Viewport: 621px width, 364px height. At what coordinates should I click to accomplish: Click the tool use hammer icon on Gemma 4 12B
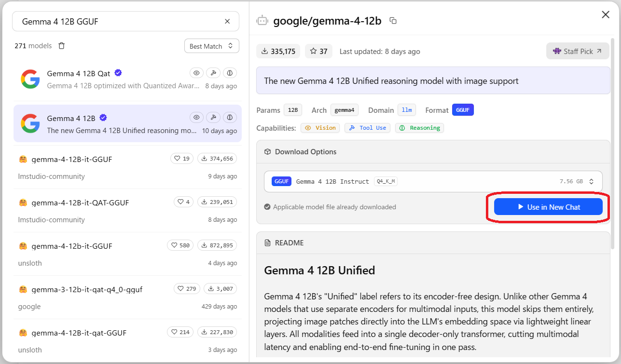coord(213,117)
